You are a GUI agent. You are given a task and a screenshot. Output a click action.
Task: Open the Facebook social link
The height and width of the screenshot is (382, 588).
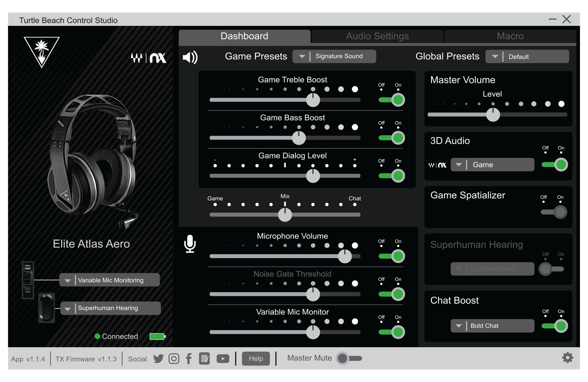(x=189, y=358)
